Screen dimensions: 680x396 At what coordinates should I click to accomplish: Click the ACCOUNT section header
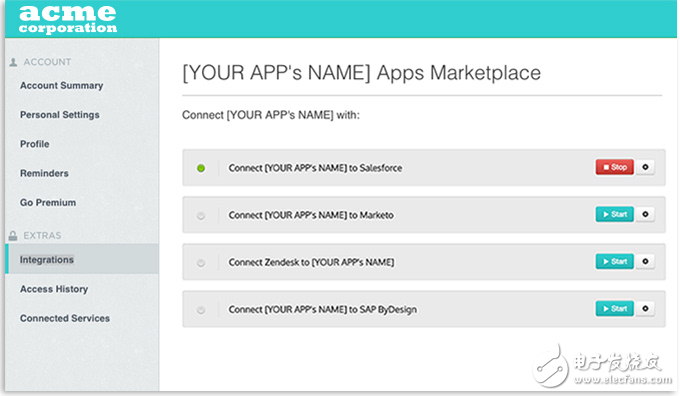pos(47,62)
